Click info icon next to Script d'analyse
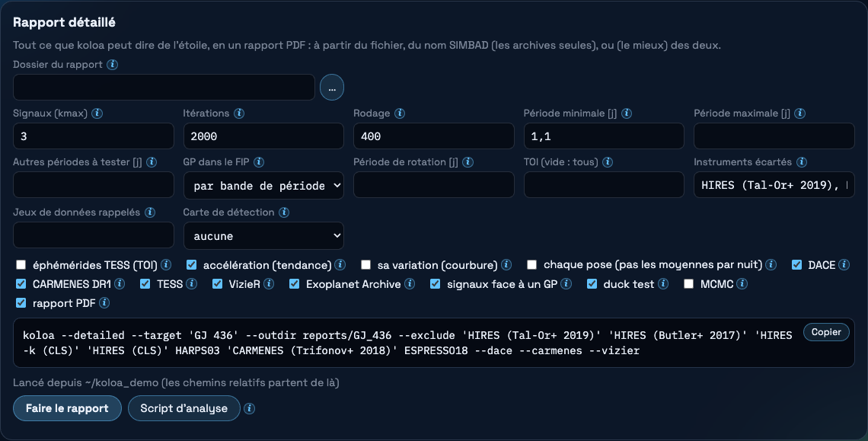868x441 pixels. coord(250,408)
